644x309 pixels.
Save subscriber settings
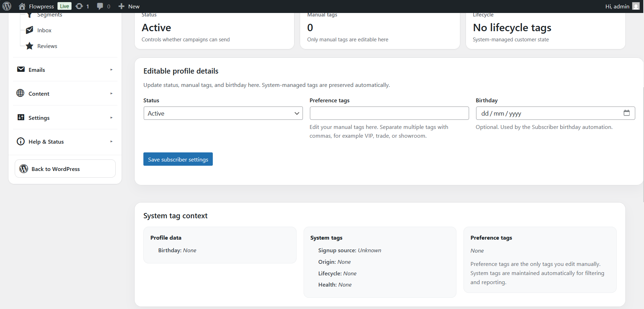(178, 159)
